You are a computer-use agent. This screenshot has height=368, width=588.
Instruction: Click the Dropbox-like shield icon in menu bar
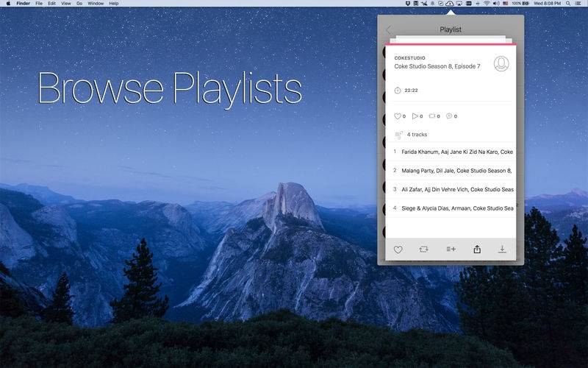(408, 4)
